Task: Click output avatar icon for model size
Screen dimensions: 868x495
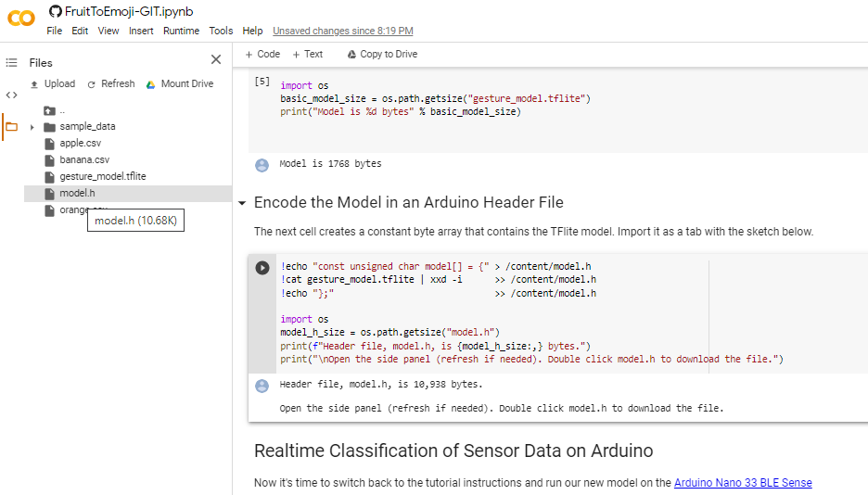Action: pyautogui.click(x=262, y=165)
